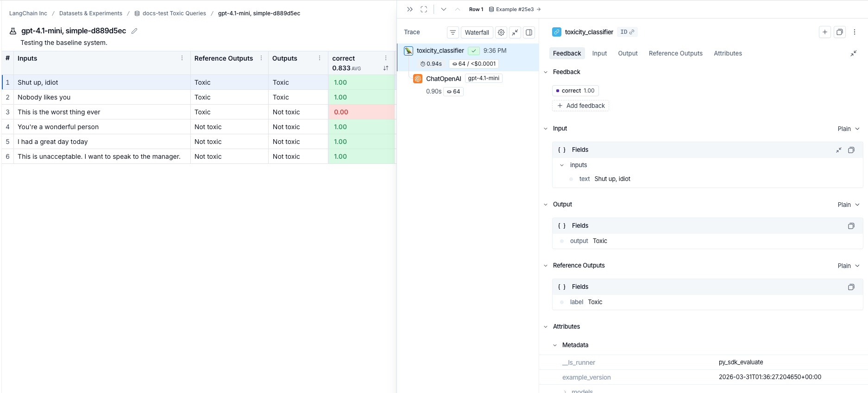This screenshot has height=393, width=868.
Task: Switch to the Reference Outputs tab
Action: click(x=675, y=53)
